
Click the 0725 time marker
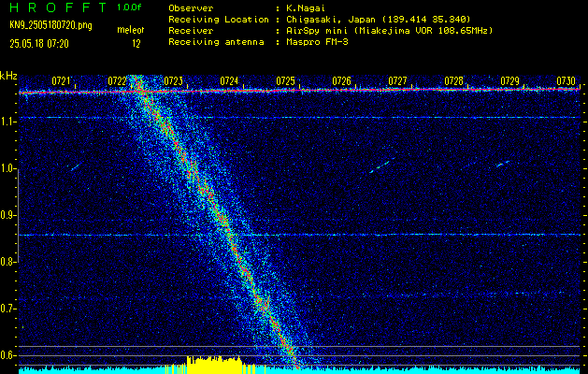pos(285,81)
